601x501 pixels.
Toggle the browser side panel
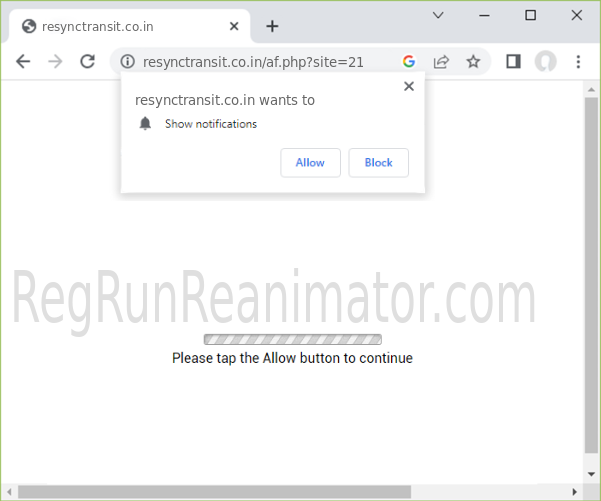pos(513,62)
